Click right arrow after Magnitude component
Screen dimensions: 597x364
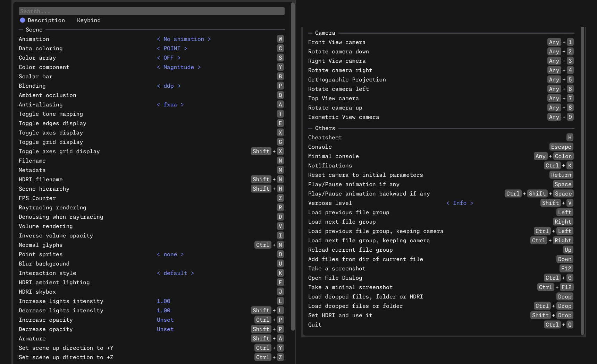tap(199, 67)
